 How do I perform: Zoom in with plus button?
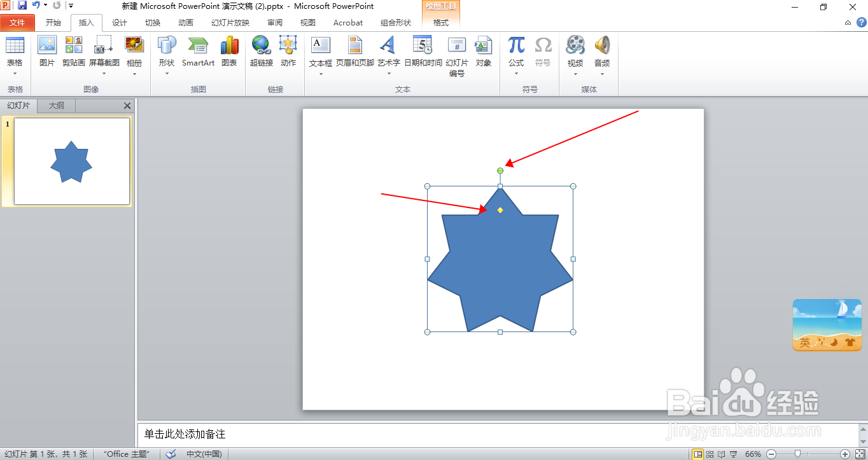(845, 454)
